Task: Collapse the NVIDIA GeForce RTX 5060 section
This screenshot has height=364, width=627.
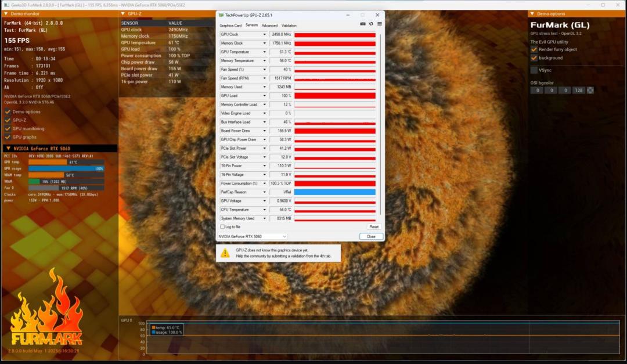Action: point(8,149)
